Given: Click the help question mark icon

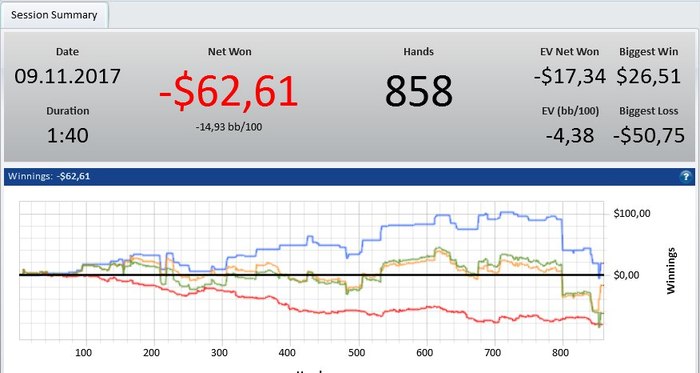Looking at the screenshot, I should [x=686, y=177].
